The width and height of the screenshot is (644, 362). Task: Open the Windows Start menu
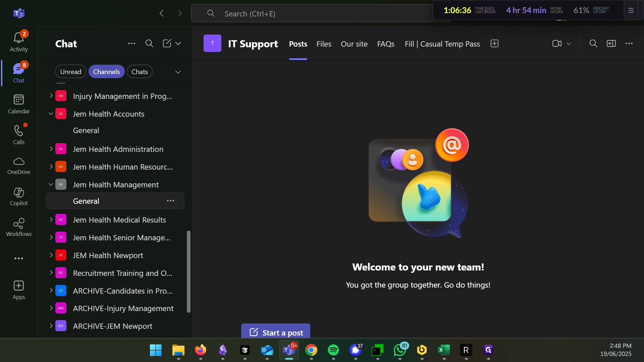pyautogui.click(x=156, y=350)
